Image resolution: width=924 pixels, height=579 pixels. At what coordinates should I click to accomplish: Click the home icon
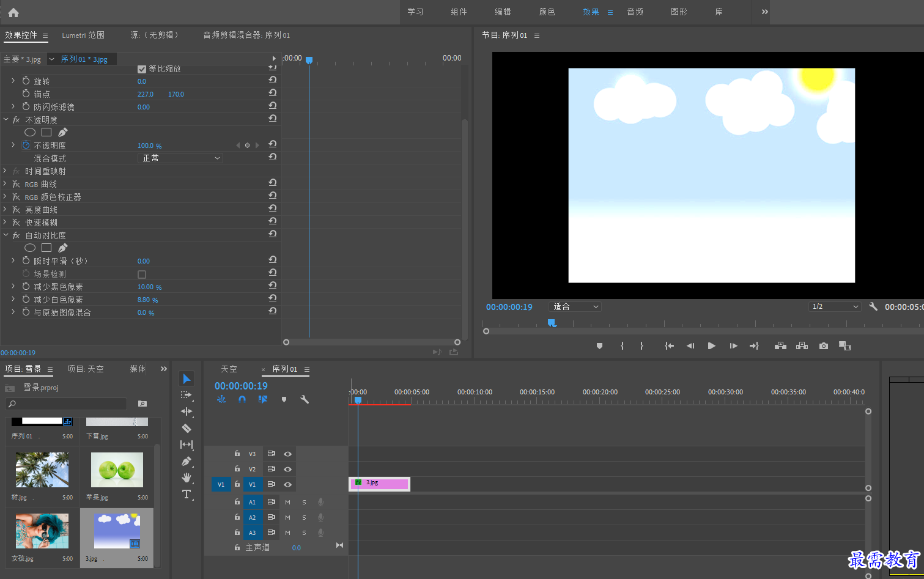tap(13, 12)
